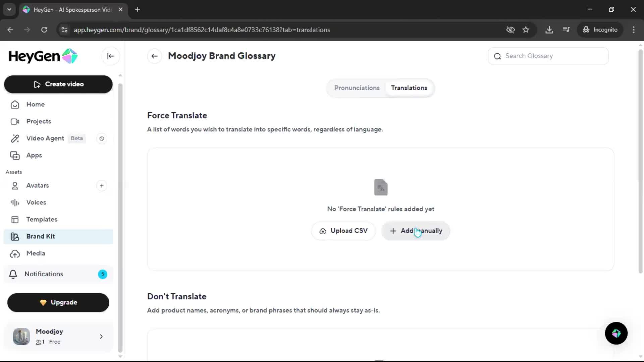Add a new avatar with the plus icon
The image size is (644, 362).
pos(102,186)
